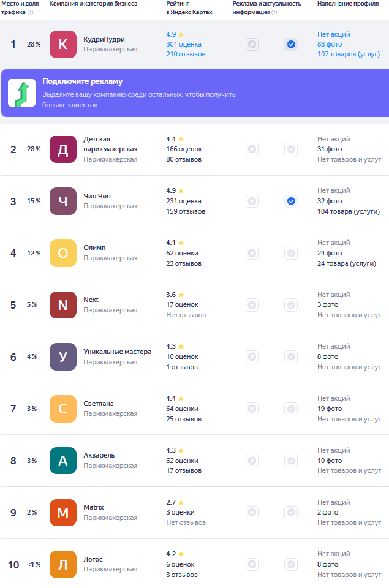Click the advertising status icon for Next
The height and width of the screenshot is (588, 389).
point(252,305)
